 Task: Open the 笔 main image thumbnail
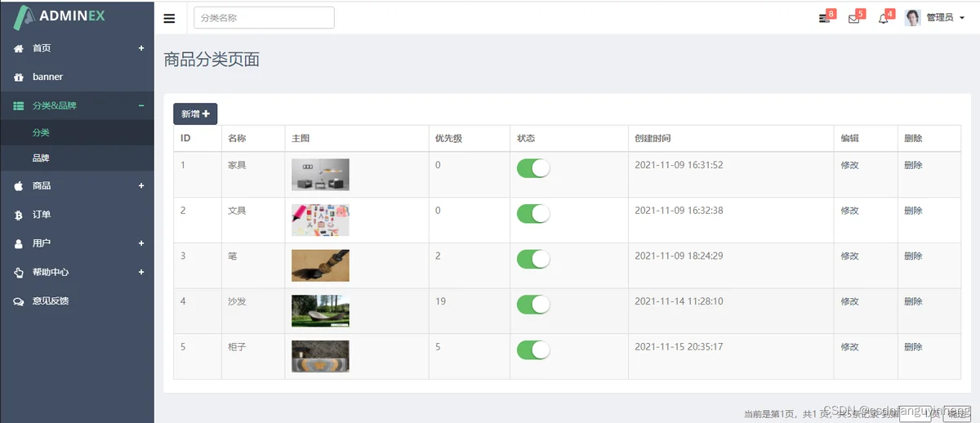pos(320,265)
